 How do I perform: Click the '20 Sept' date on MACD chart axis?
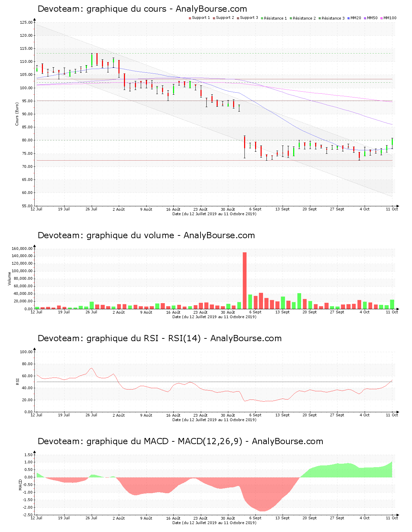(x=310, y=518)
